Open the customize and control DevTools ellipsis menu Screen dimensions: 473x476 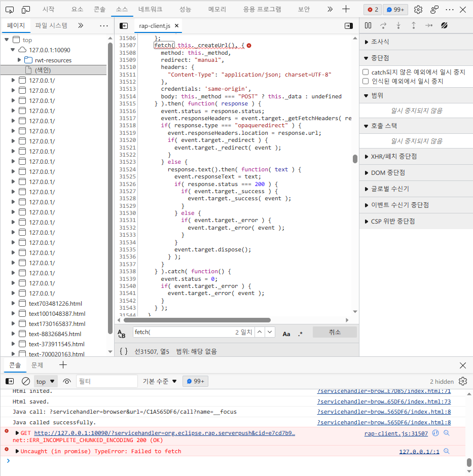tap(449, 10)
